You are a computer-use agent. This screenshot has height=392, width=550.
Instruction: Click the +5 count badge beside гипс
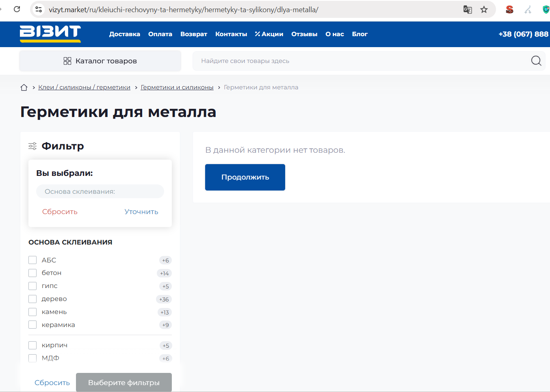click(165, 286)
